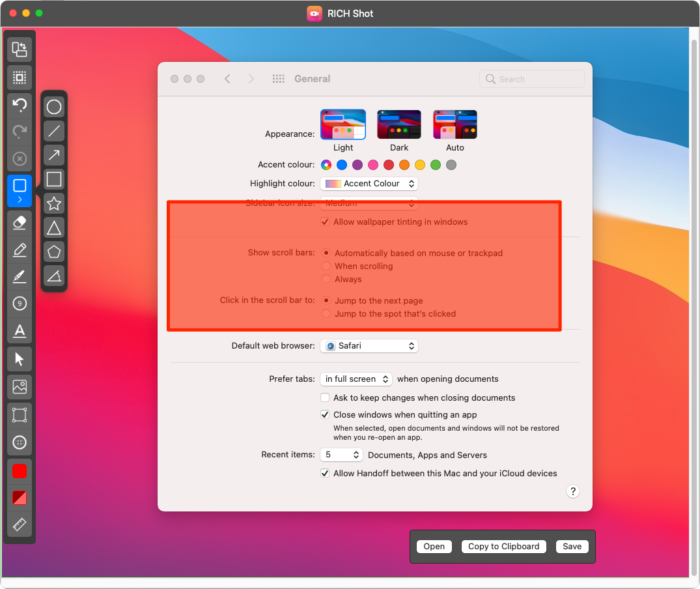700x589 pixels.
Task: Pick the green accent colour
Action: [436, 165]
